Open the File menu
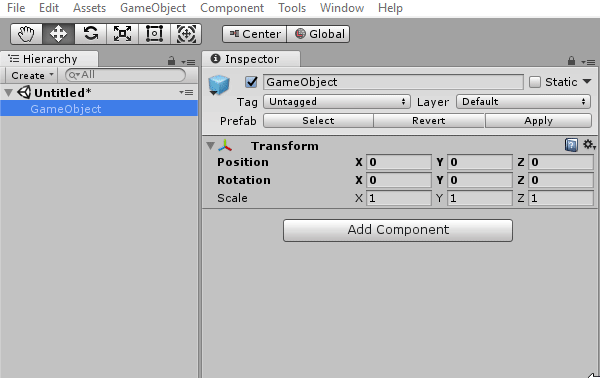Viewport: 600px width, 378px height. (16, 8)
